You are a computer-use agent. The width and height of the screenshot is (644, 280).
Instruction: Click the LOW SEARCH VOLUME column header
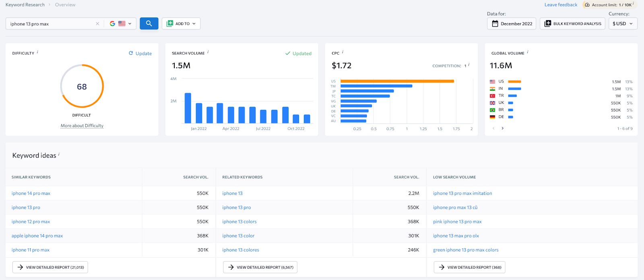tap(454, 177)
